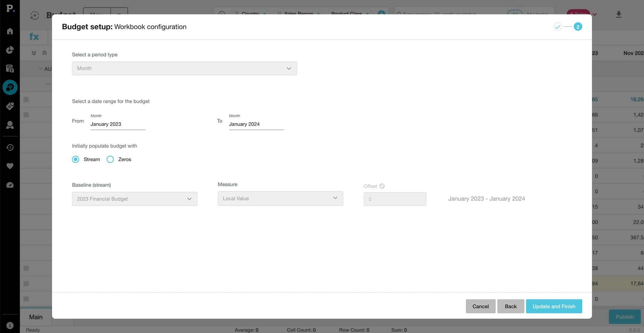Open the user profile icon

(x=10, y=125)
